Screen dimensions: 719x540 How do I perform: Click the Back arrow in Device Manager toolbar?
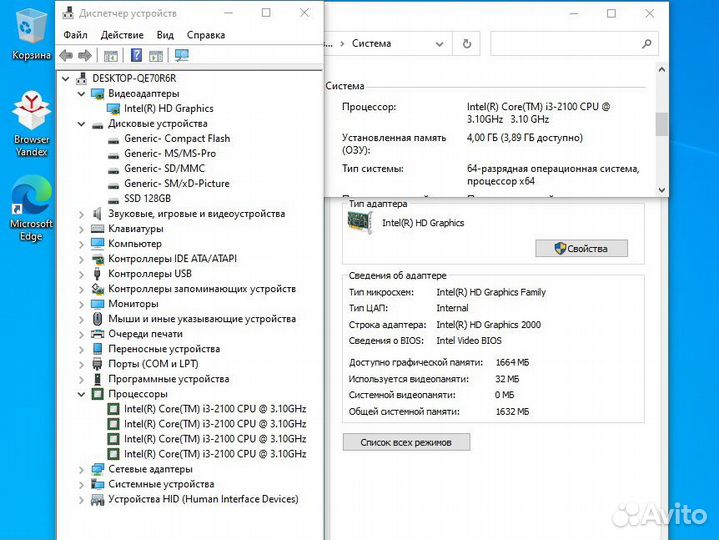click(66, 56)
